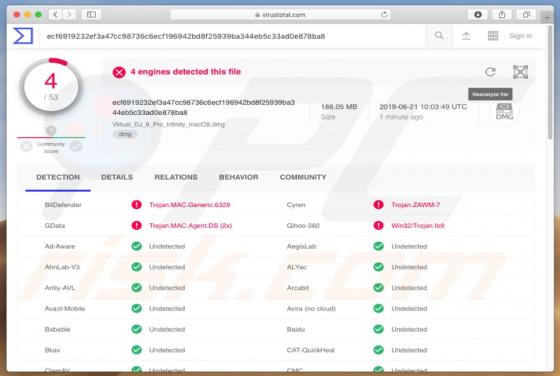Screen dimensions: 560x376
Task: Click the Avira (no cloud) check icon
Action: click(379, 308)
